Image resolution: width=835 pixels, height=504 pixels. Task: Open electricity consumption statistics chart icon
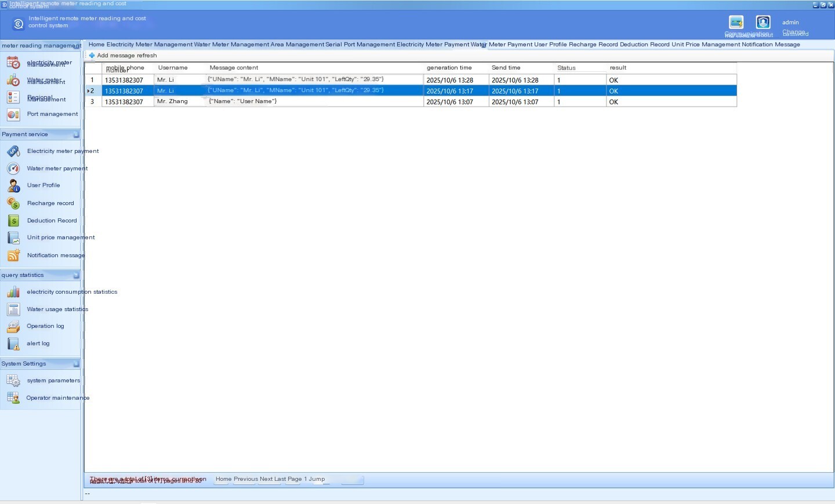point(13,292)
